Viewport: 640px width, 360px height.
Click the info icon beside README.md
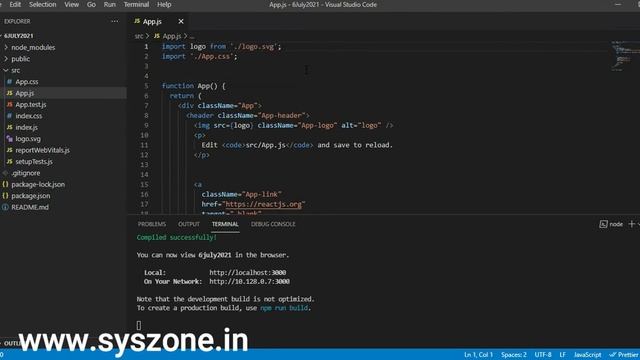click(x=5, y=207)
